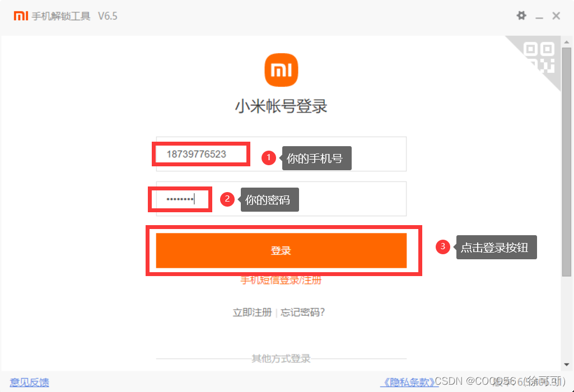Click the small Mi logo in title bar
The height and width of the screenshot is (392, 574).
click(x=21, y=16)
